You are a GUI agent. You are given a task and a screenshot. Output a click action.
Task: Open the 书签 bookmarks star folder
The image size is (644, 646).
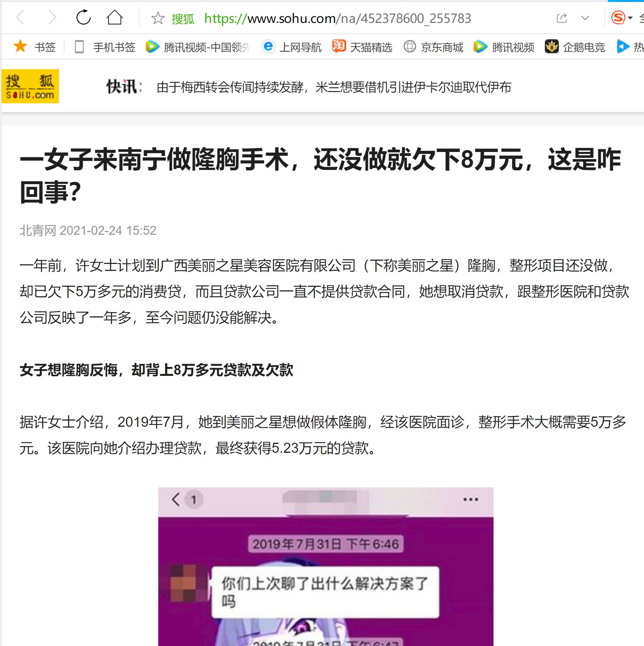pos(34,47)
